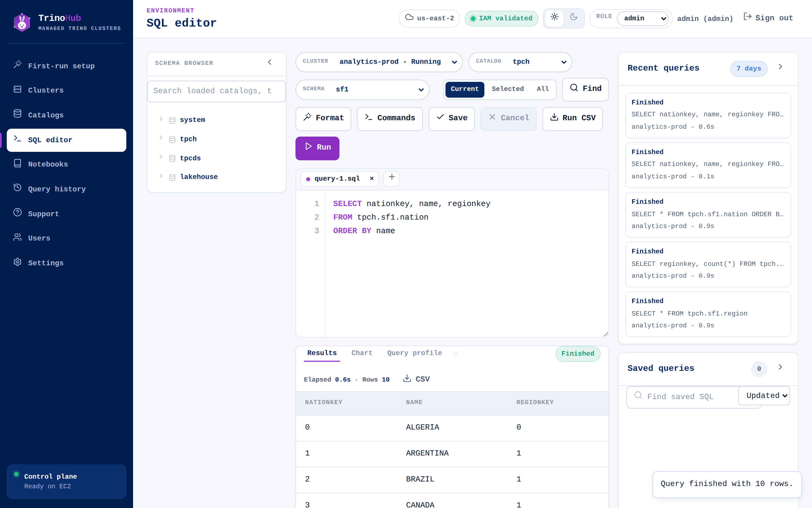Viewport: 812px width, 508px height.
Task: Click the TrinoHub rabbit logo
Action: click(22, 23)
